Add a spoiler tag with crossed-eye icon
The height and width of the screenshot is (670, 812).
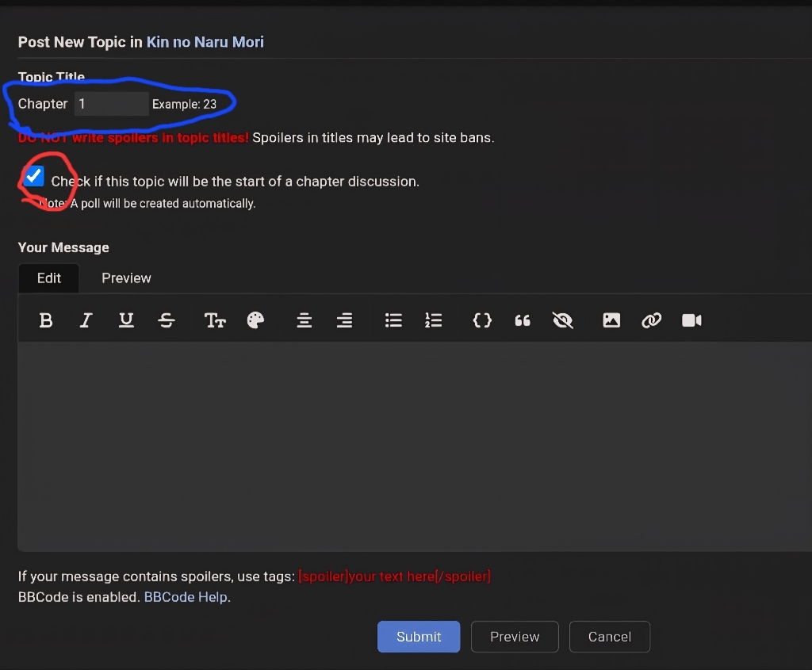click(563, 320)
